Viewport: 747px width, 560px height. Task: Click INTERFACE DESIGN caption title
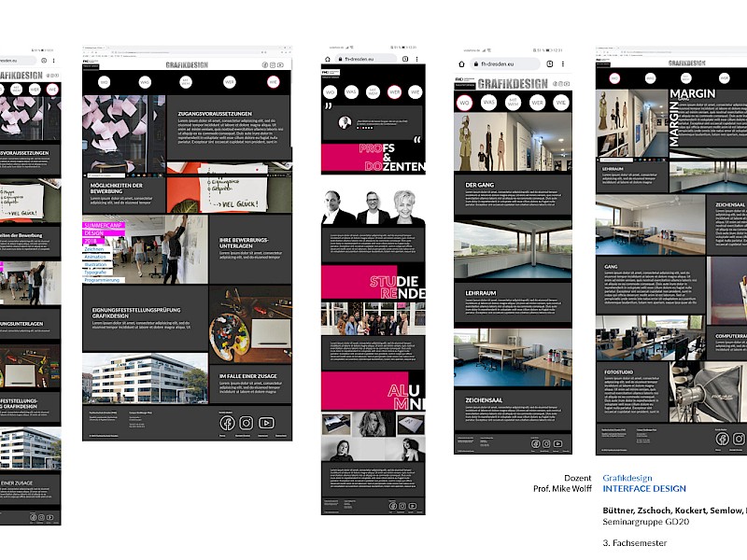(x=644, y=488)
